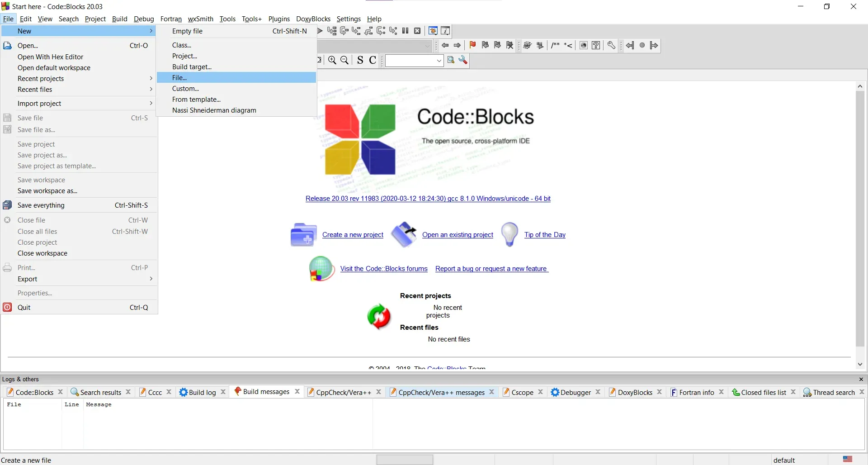Open the Various info debugger icon
Screen dimensions: 868x465
445,31
